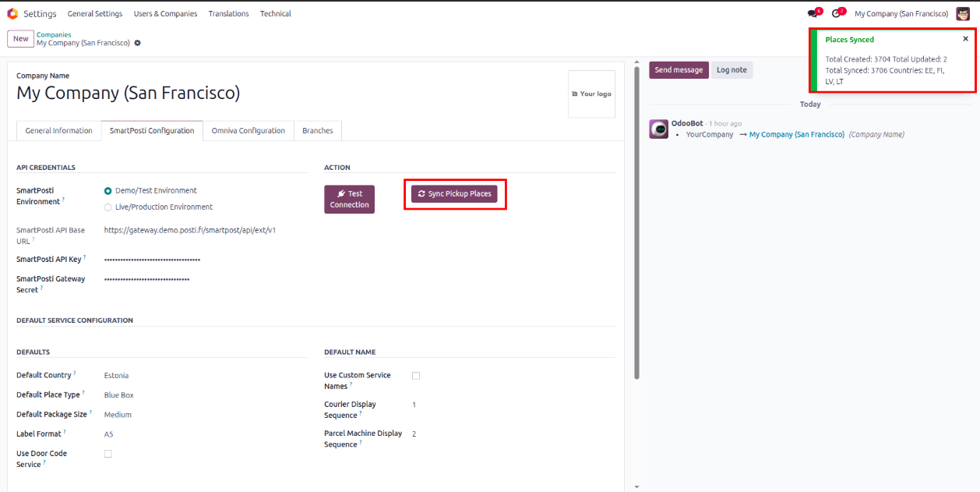980x492 pixels.
Task: Click the company logo placeholder image
Action: (x=591, y=94)
